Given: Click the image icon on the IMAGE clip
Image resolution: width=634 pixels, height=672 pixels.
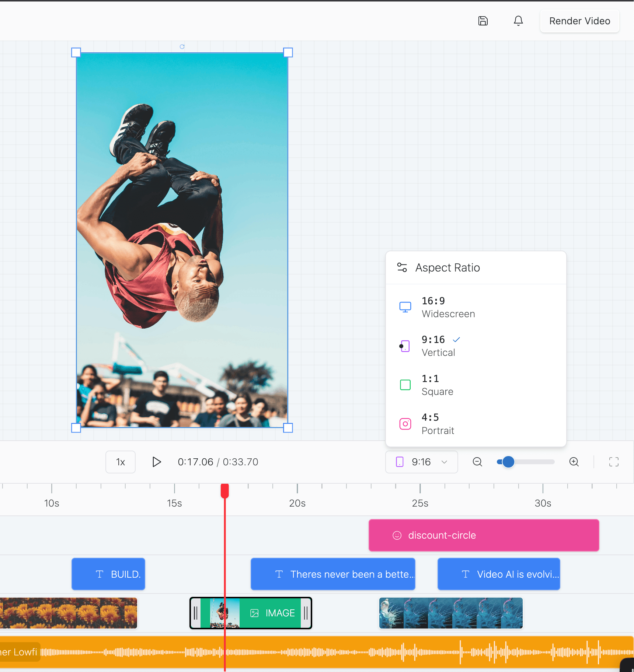Looking at the screenshot, I should (255, 613).
